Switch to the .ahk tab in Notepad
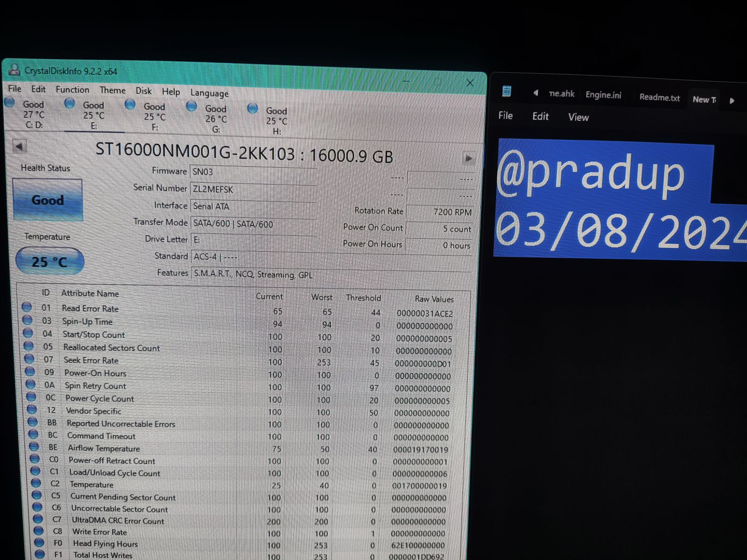 [x=562, y=94]
